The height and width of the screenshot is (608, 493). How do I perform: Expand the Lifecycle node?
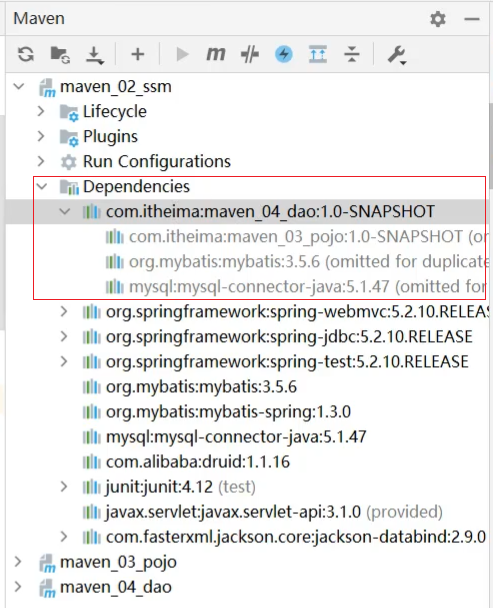click(x=41, y=112)
